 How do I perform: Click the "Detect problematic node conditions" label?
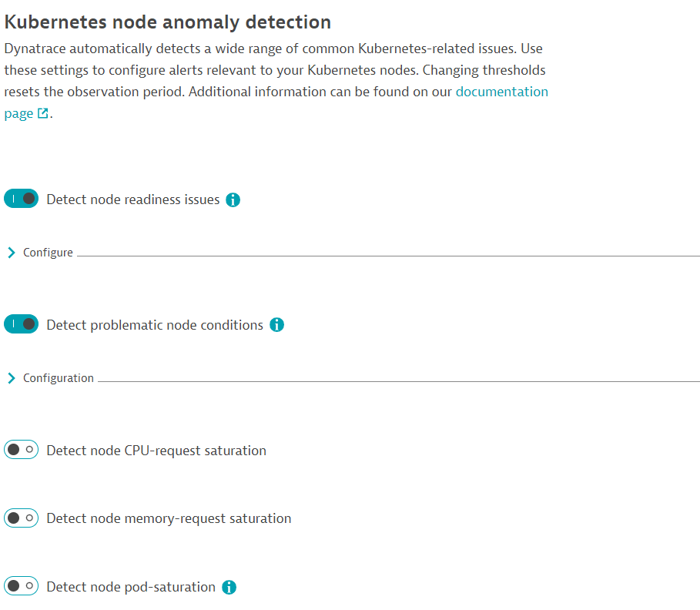pyautogui.click(x=155, y=325)
